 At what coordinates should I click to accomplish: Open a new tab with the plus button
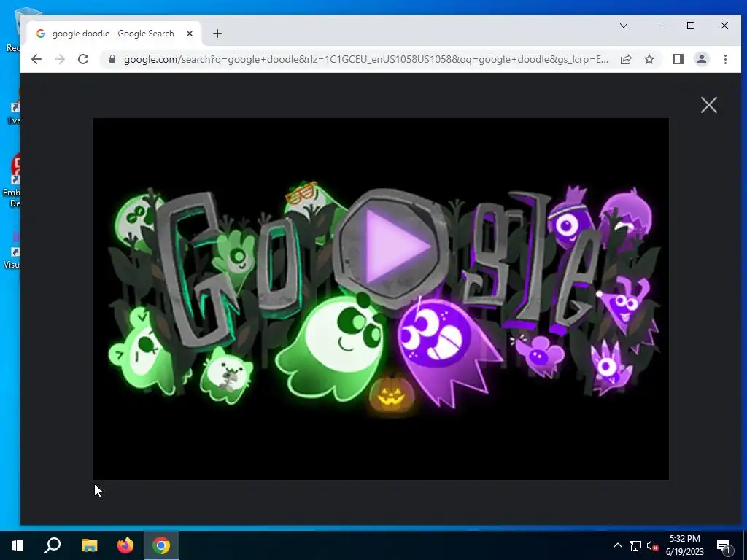coord(217,34)
